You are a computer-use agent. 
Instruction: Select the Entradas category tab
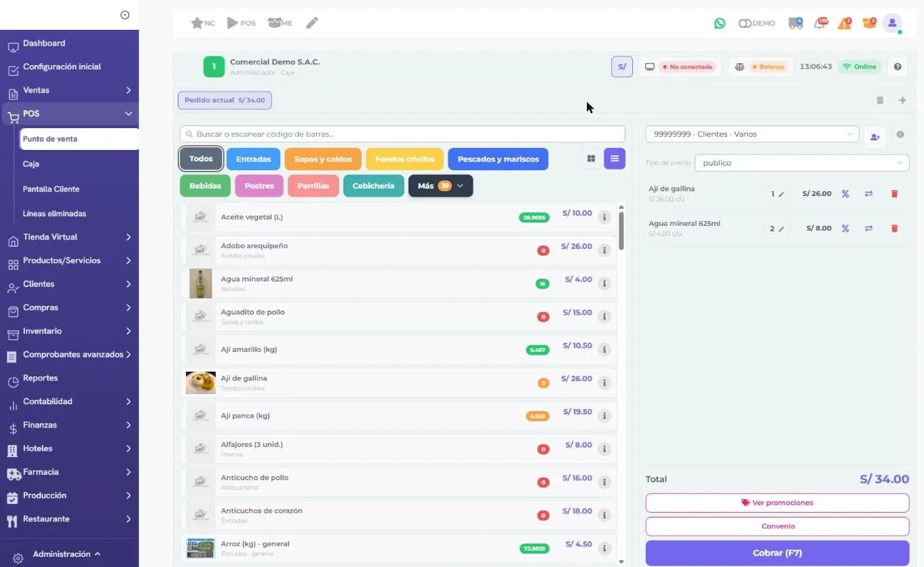coord(253,159)
